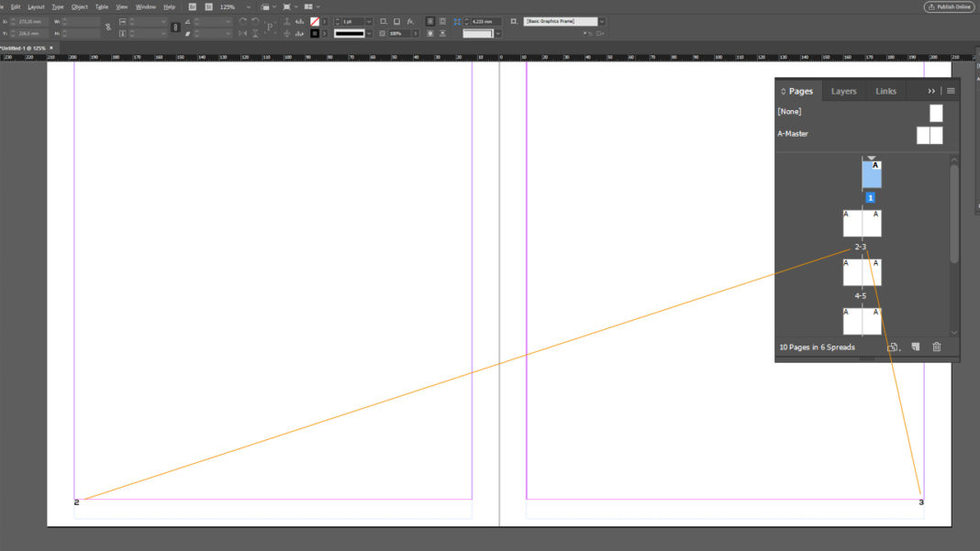The height and width of the screenshot is (551, 980).
Task: Switch to the Layers tab
Action: (x=842, y=90)
